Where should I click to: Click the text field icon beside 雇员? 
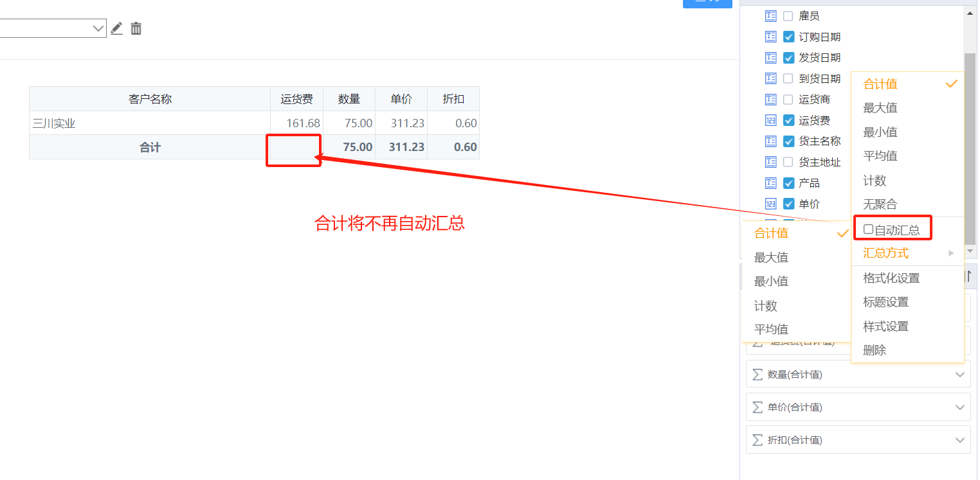[x=770, y=16]
